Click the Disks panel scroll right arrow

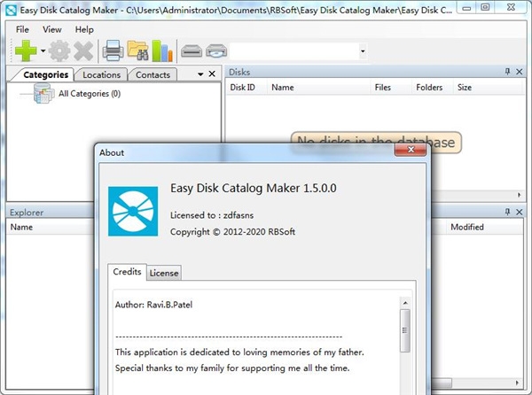pos(519,195)
